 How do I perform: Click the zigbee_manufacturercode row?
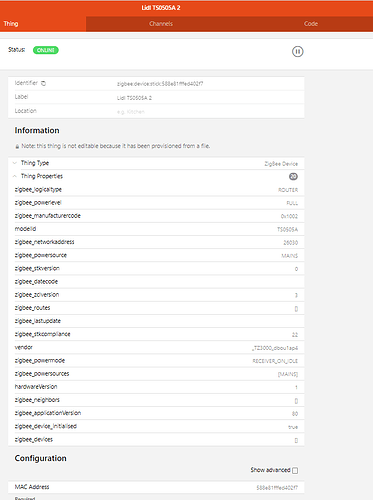156,216
